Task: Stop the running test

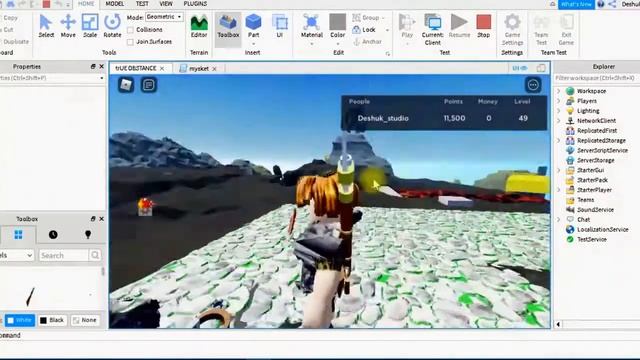Action: (484, 26)
